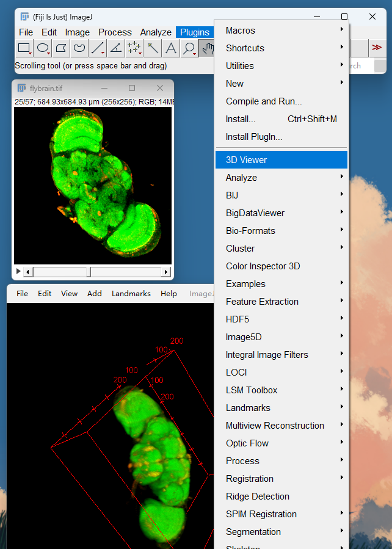Show more tools via the red double-arrow

click(x=377, y=48)
